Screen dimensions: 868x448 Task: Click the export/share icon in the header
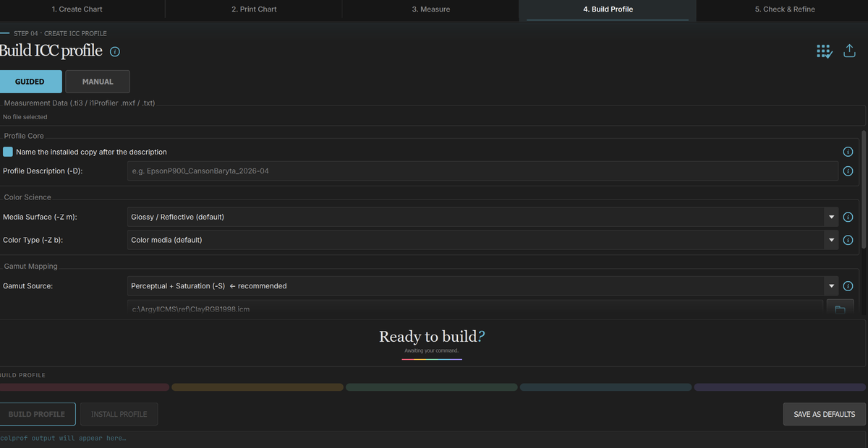850,51
